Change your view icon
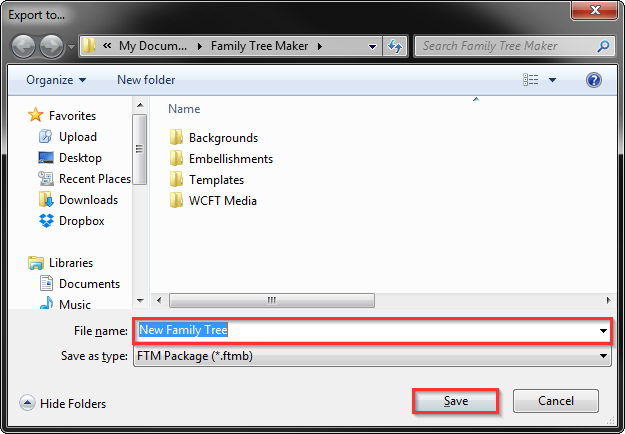This screenshot has width=625, height=434. click(531, 80)
